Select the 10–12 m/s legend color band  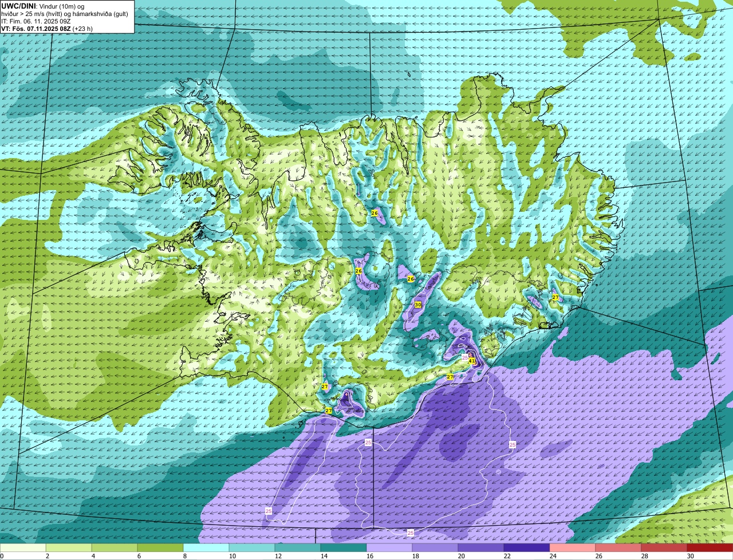[x=252, y=548]
